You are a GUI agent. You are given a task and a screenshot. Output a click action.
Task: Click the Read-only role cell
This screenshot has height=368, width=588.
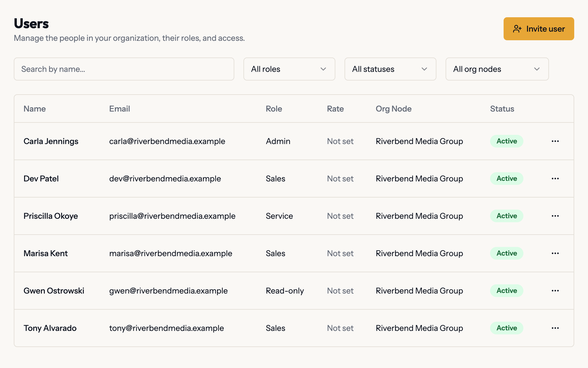285,291
